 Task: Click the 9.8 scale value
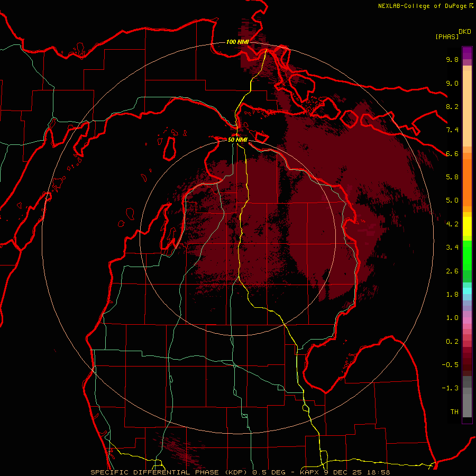[x=452, y=59]
